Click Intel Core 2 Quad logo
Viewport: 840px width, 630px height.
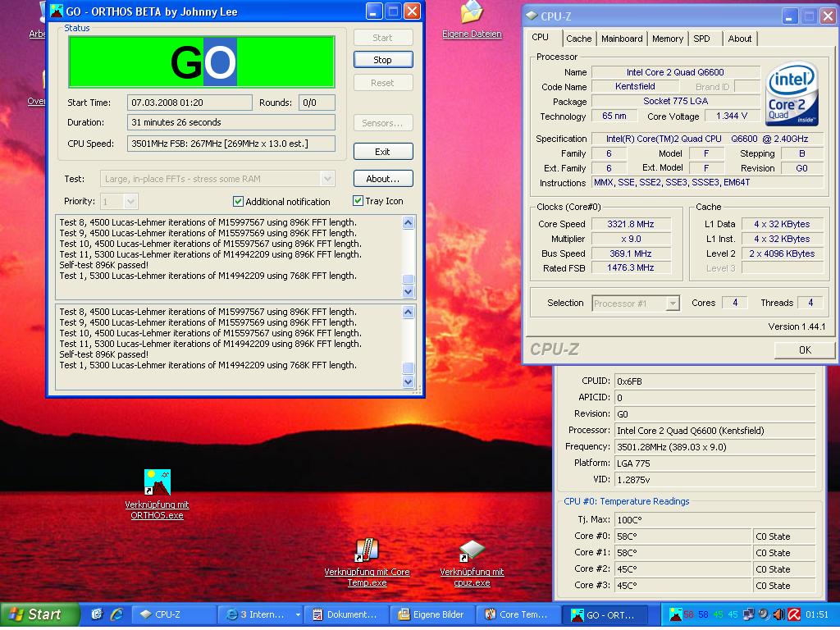pos(792,94)
